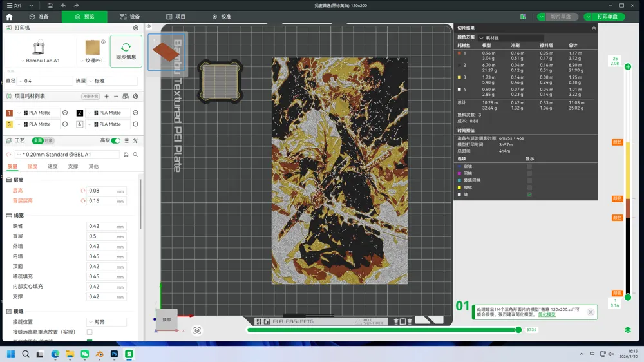Click the horizontal move slider handle at 3734
Image resolution: width=644 pixels, height=362 pixels.
click(x=518, y=330)
